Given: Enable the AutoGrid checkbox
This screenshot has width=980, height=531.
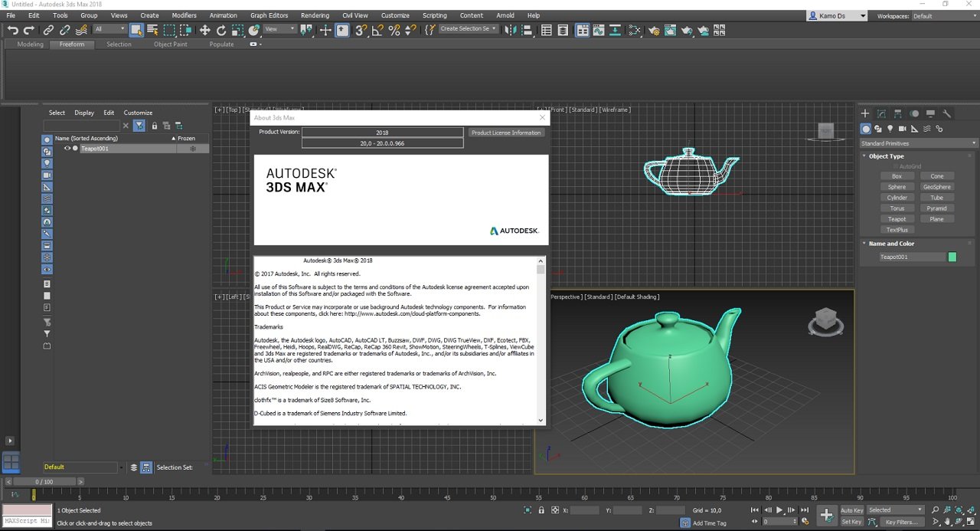Looking at the screenshot, I should pyautogui.click(x=895, y=166).
